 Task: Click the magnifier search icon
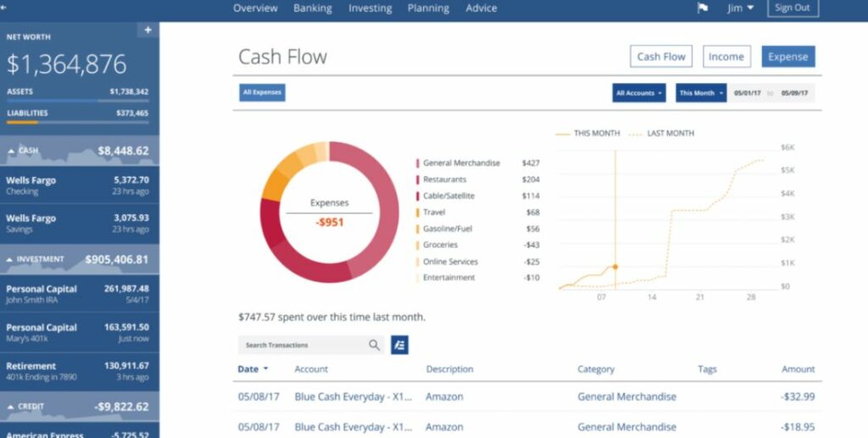(x=374, y=345)
